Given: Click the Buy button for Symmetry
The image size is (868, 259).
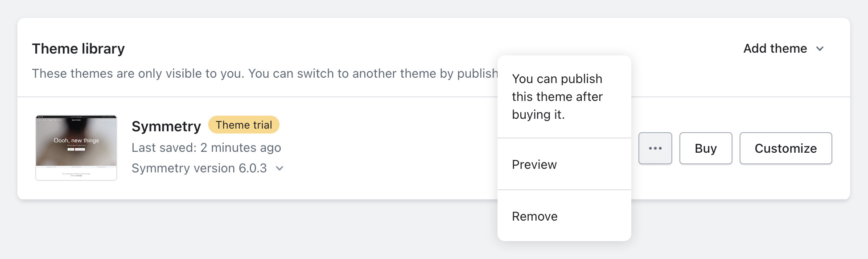Looking at the screenshot, I should tap(705, 148).
